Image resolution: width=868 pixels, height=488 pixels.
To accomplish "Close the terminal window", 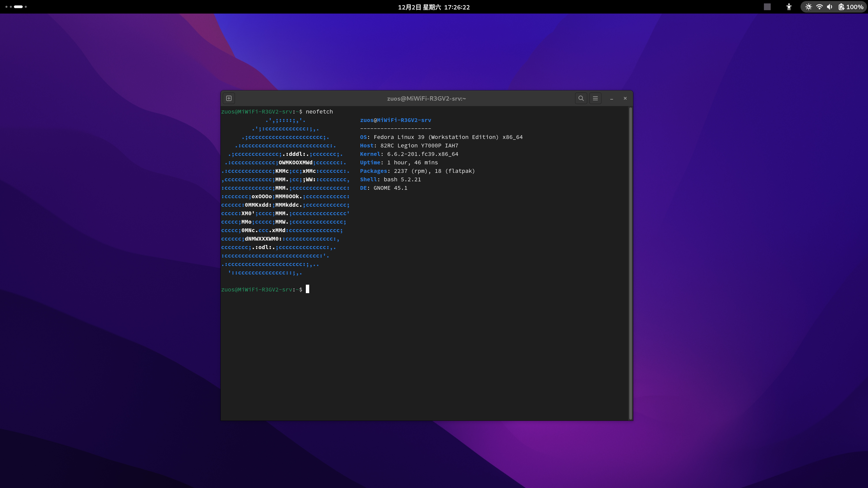I will pyautogui.click(x=625, y=98).
